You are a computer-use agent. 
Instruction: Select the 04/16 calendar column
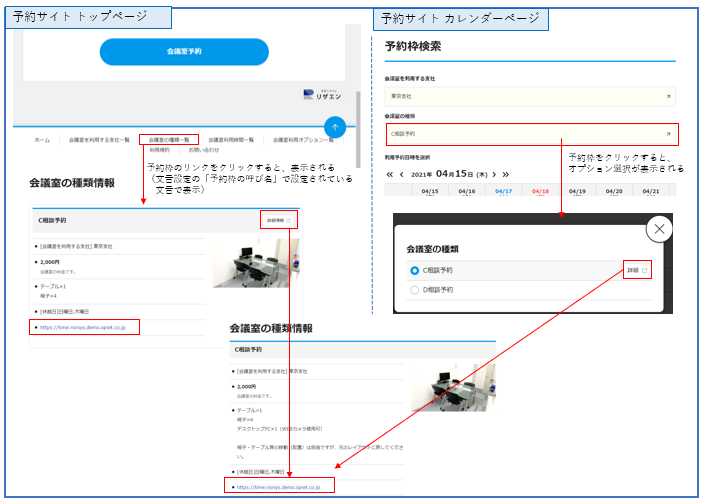(x=467, y=191)
